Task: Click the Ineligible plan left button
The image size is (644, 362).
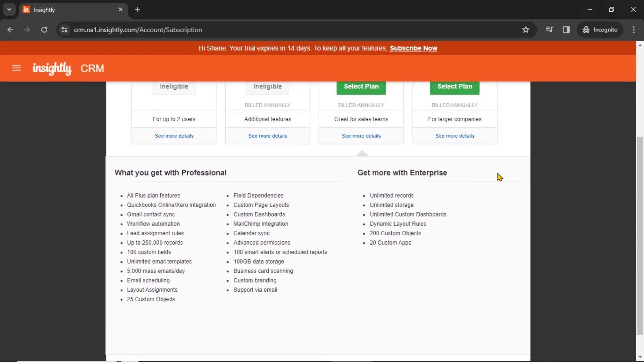Action: coord(174,86)
